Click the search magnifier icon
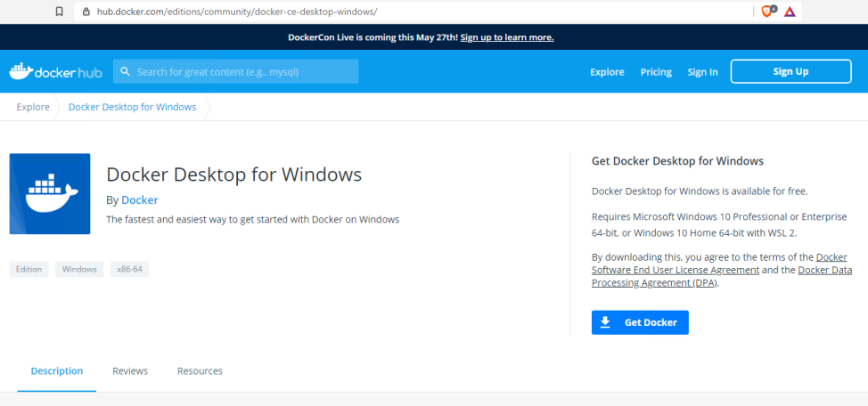Viewport: 868px width, 406px height. click(126, 71)
